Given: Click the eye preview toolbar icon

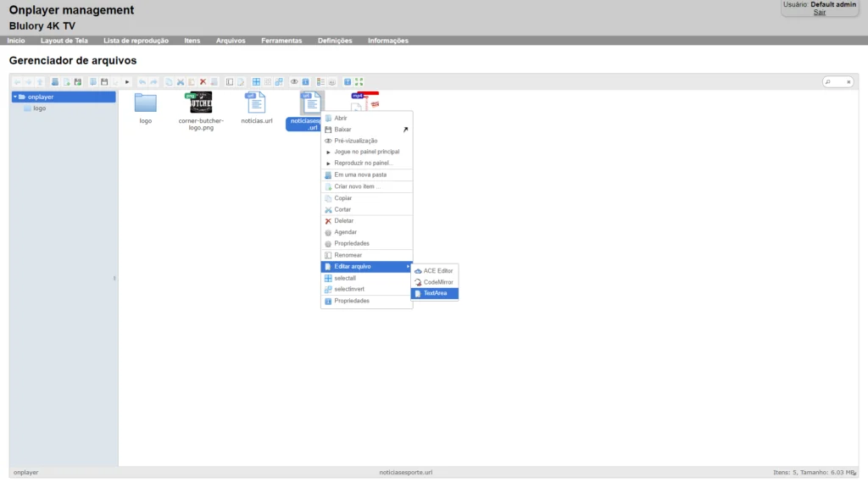Looking at the screenshot, I should tap(294, 82).
